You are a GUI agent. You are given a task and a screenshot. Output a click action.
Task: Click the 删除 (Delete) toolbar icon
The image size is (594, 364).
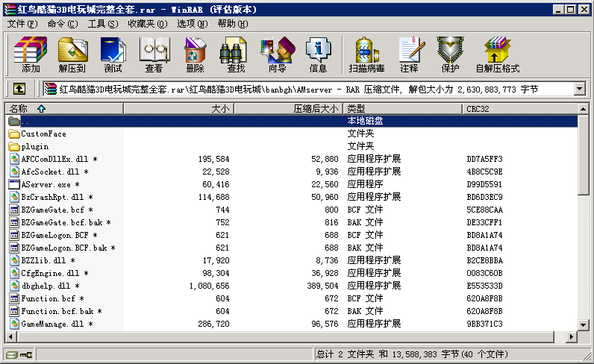[x=195, y=54]
